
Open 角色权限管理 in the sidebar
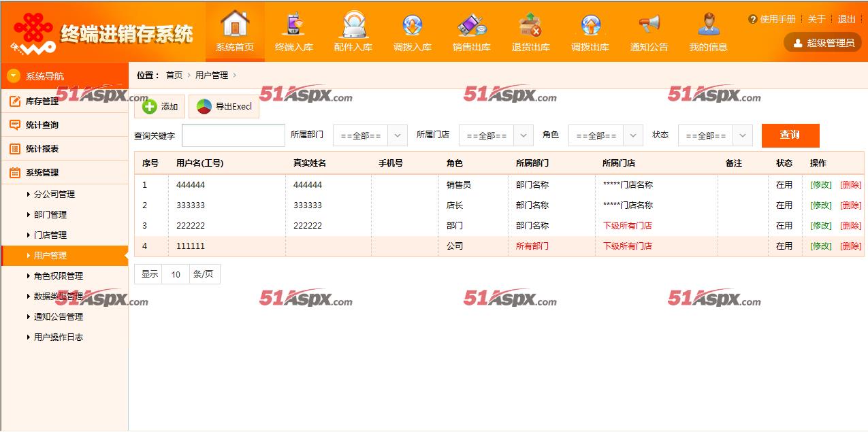[59, 276]
